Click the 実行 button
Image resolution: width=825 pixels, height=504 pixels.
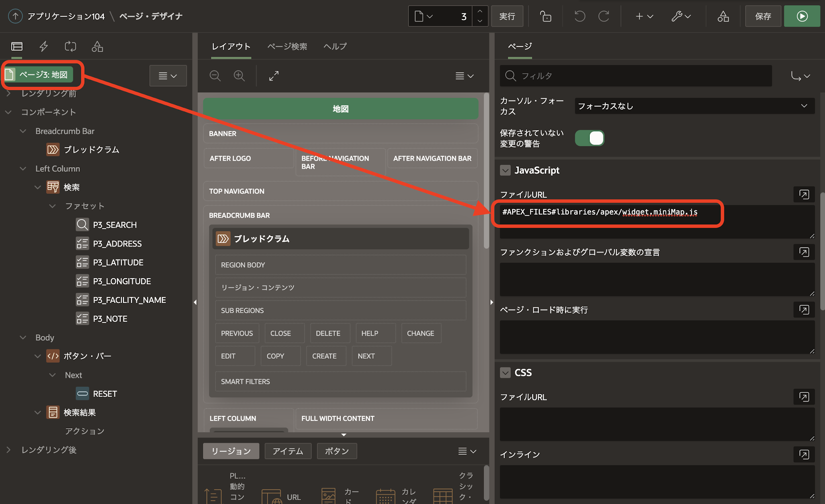[x=507, y=16]
